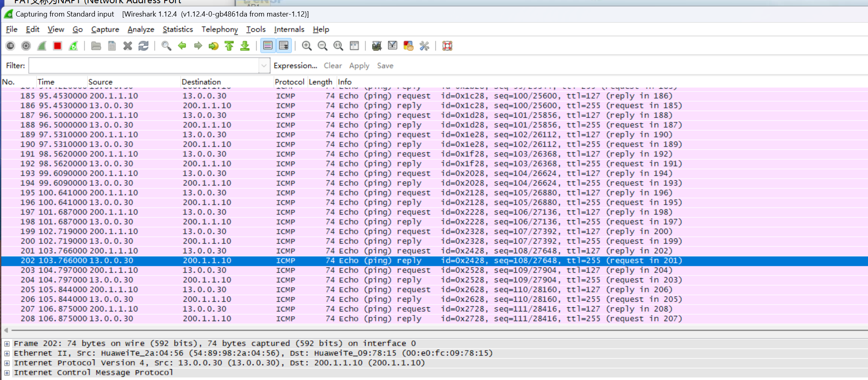
Task: Select packet 203 echo request row
Action: tap(435, 270)
